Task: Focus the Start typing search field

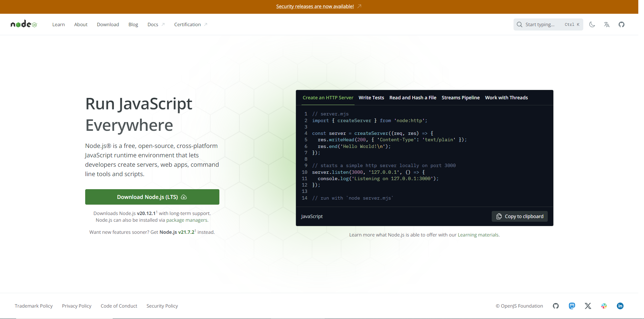Action: pyautogui.click(x=548, y=24)
